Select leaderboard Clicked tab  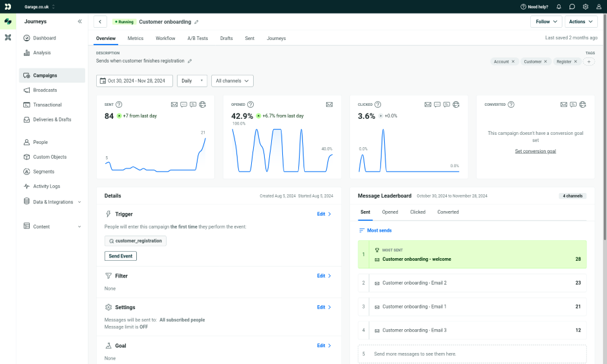[x=418, y=212]
